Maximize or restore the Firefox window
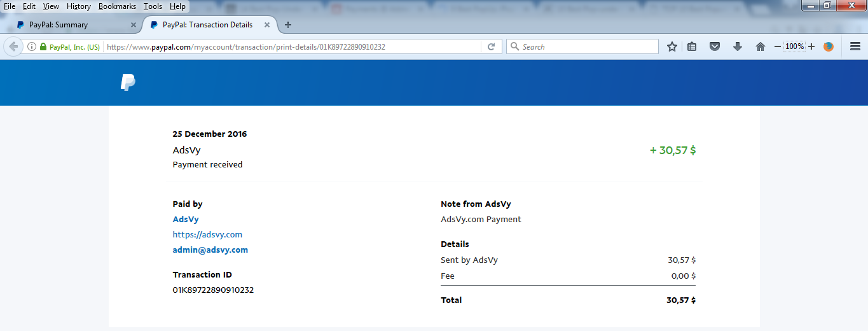The image size is (868, 331). point(827,6)
